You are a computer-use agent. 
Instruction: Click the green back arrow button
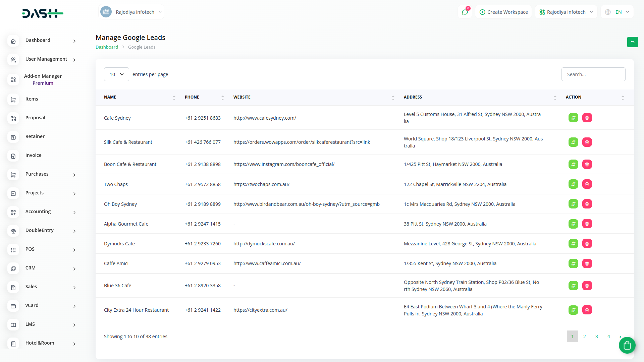click(632, 42)
